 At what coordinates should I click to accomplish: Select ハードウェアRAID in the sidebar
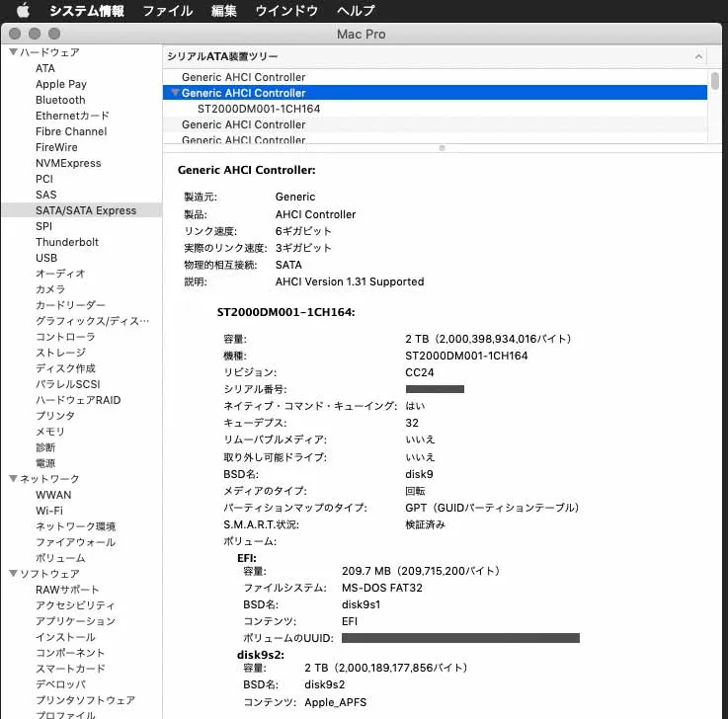point(78,400)
